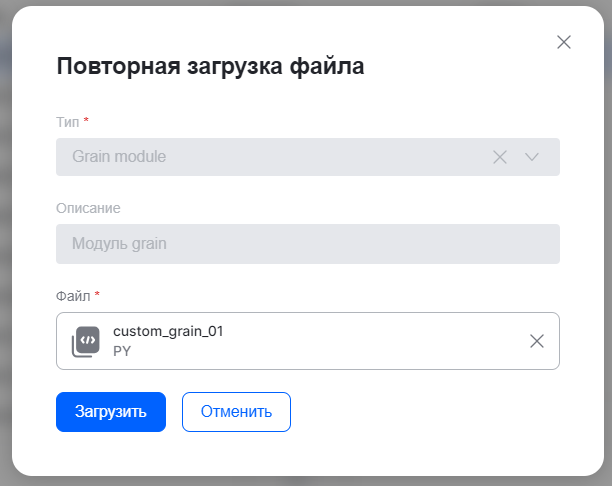The height and width of the screenshot is (486, 612).
Task: Click the PY file extension label
Action: tap(122, 351)
